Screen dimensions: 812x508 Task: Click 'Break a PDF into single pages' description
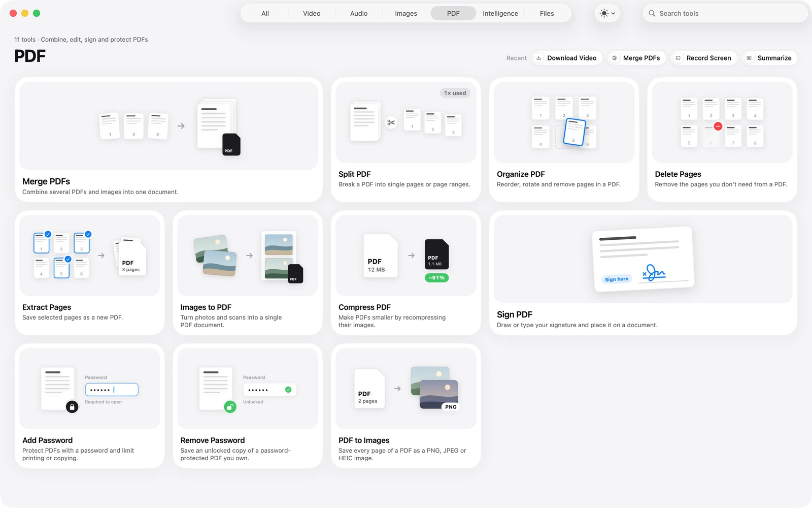click(404, 184)
